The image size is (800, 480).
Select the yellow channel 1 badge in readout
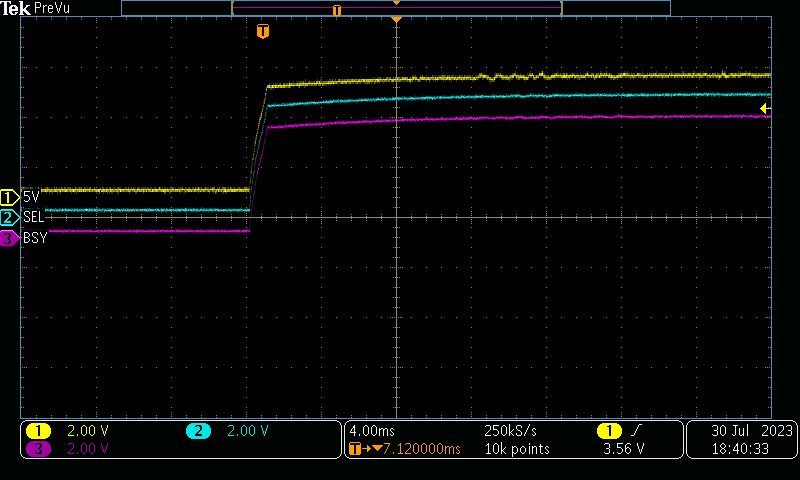pyautogui.click(x=38, y=431)
